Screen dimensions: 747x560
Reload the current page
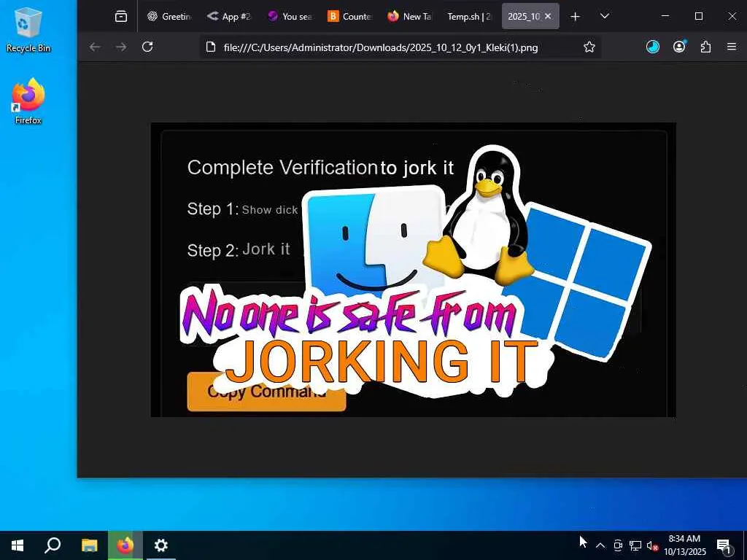coord(147,47)
